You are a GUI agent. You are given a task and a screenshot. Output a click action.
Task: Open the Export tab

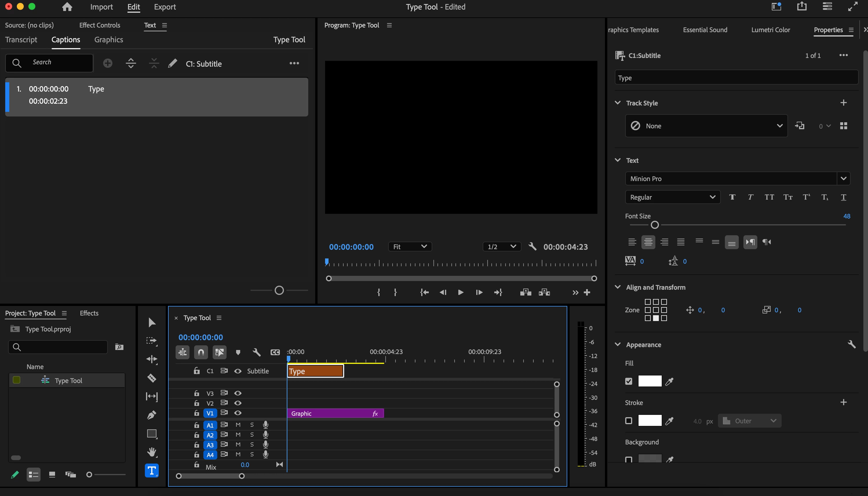(165, 7)
